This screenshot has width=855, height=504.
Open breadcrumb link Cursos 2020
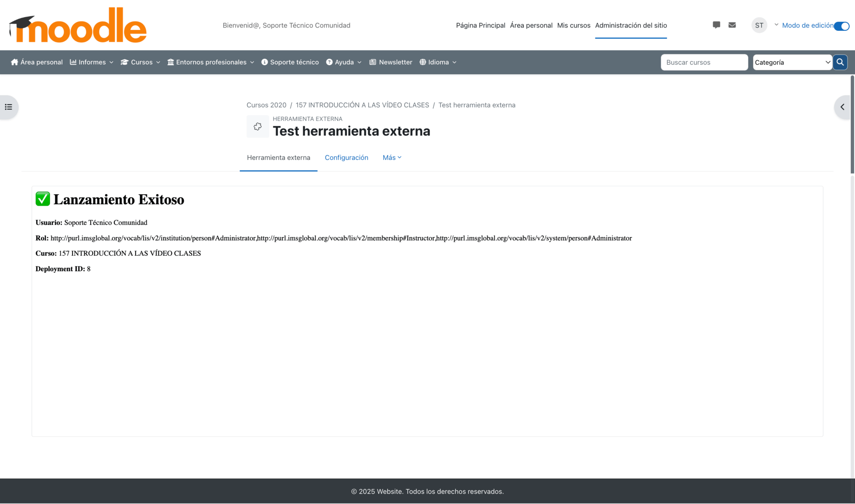pyautogui.click(x=266, y=105)
